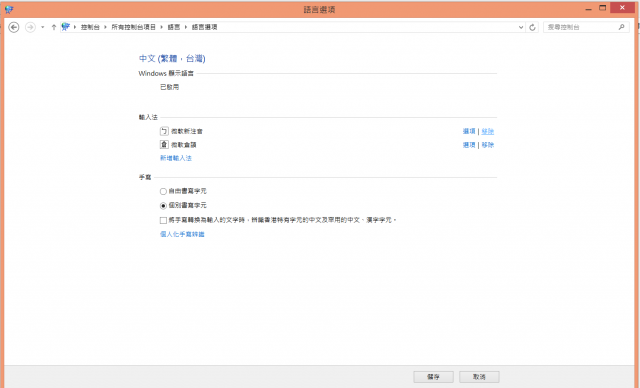640x388 pixels.
Task: Open the 個人化手寫辨識 link
Action: 182,234
